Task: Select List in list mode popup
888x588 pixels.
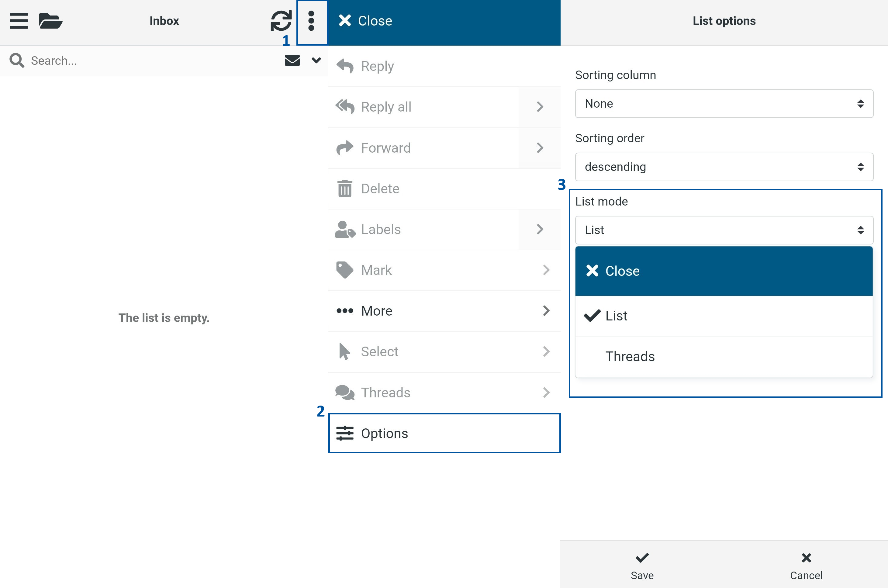Action: coord(724,316)
